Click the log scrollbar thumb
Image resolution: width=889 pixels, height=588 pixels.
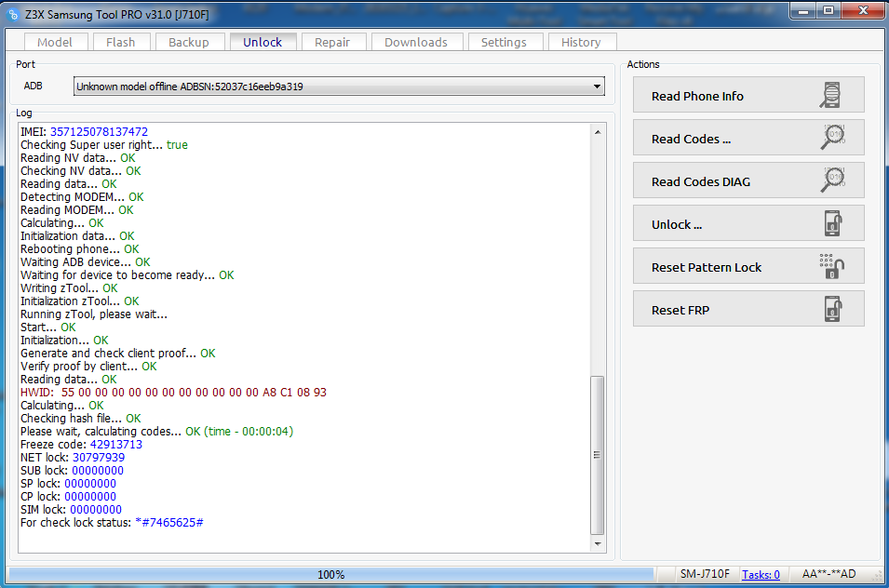tap(598, 455)
